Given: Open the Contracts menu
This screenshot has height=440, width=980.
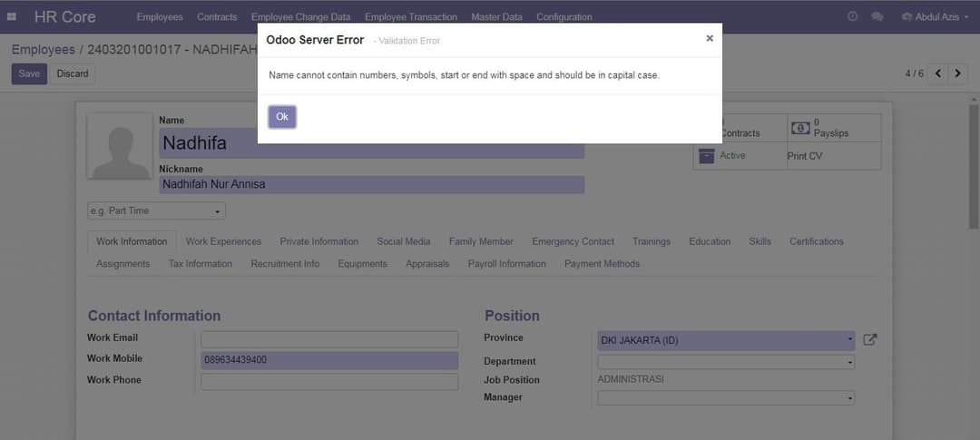Looking at the screenshot, I should 217,17.
